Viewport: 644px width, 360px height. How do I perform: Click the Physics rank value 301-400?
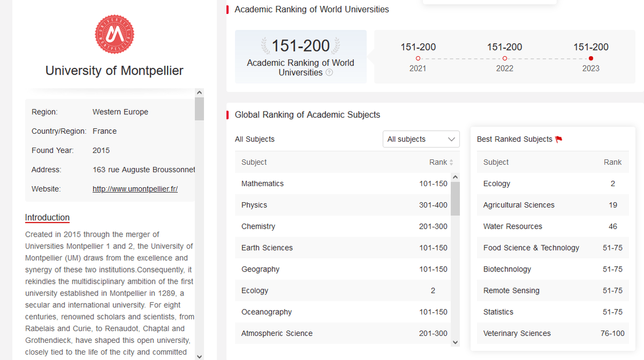click(x=433, y=205)
